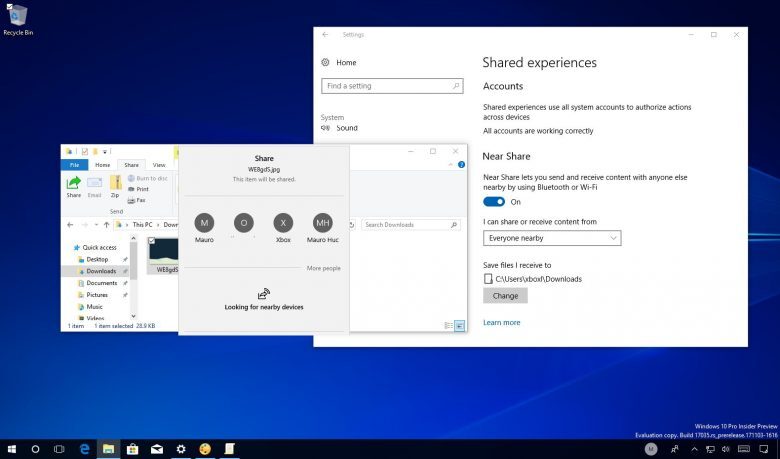Share with the Xbox contact
Screen dimensions: 780x459
coord(283,223)
